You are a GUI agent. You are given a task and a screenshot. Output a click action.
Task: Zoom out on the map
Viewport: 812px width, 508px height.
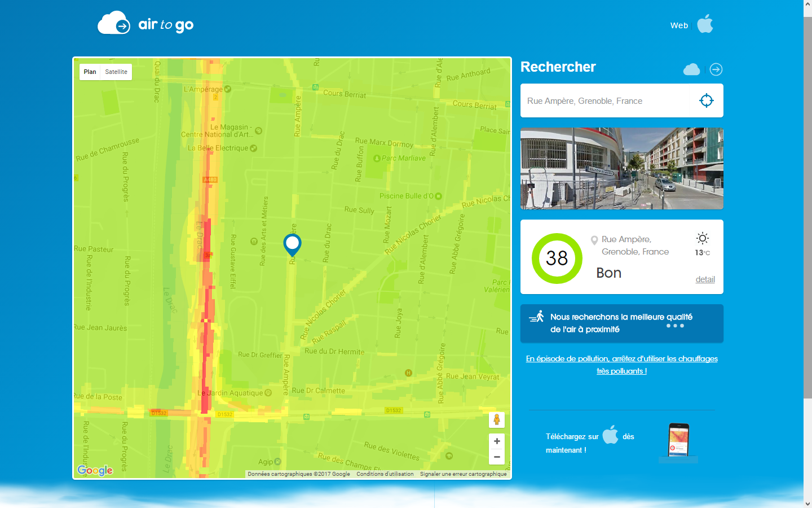[497, 457]
